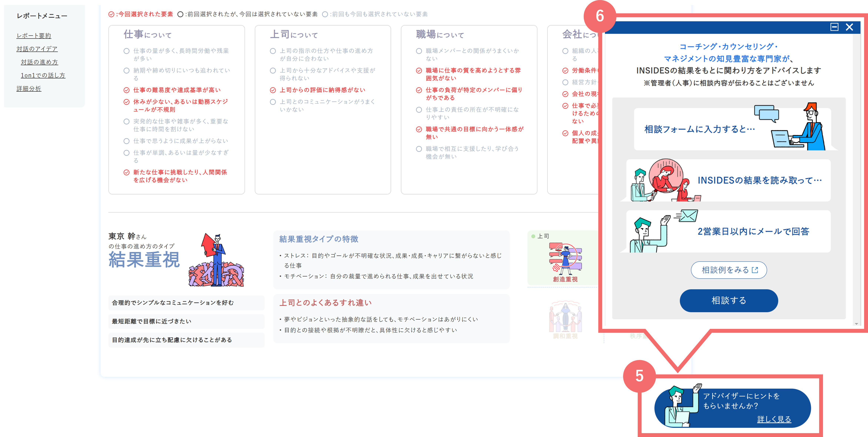Open 相談例をみる external link
Viewport: 868px width, 437px height.
[728, 270]
